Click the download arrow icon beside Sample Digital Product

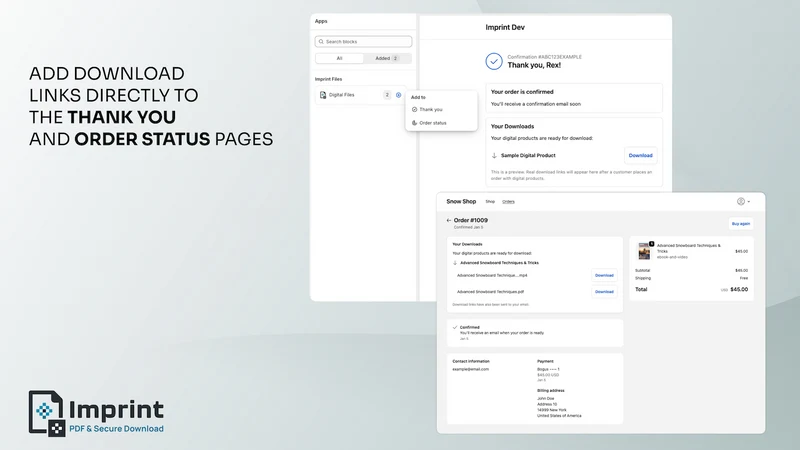pos(494,155)
